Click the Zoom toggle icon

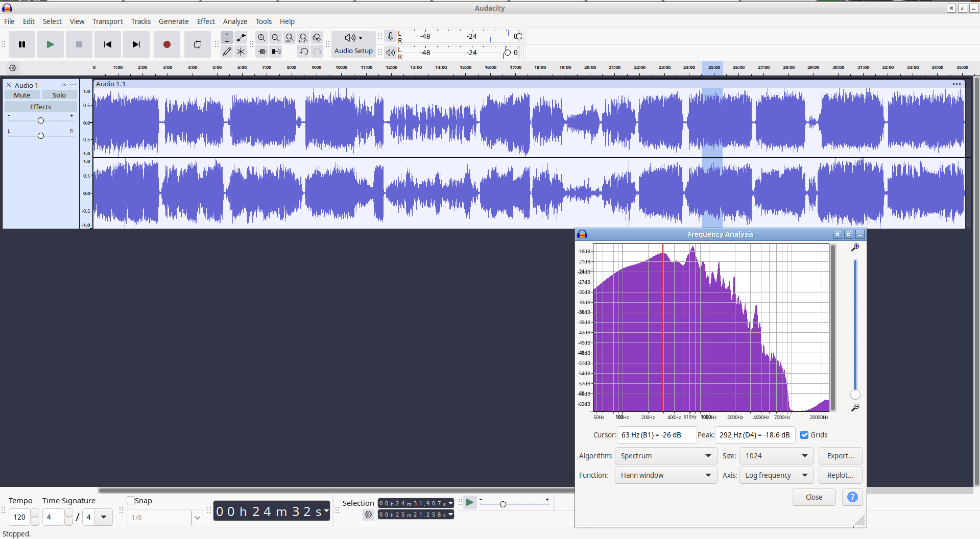coord(317,37)
